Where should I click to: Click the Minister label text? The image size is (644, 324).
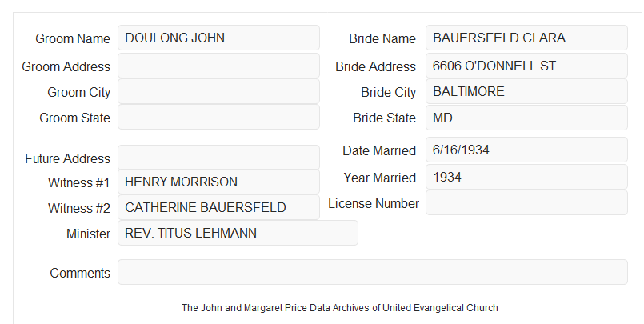[x=88, y=234]
